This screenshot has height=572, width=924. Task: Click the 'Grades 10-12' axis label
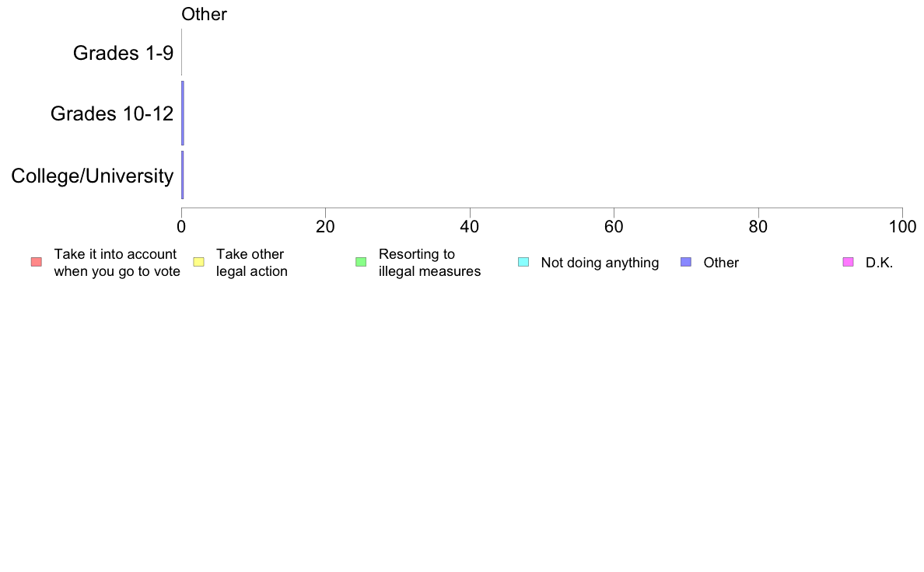pyautogui.click(x=112, y=113)
